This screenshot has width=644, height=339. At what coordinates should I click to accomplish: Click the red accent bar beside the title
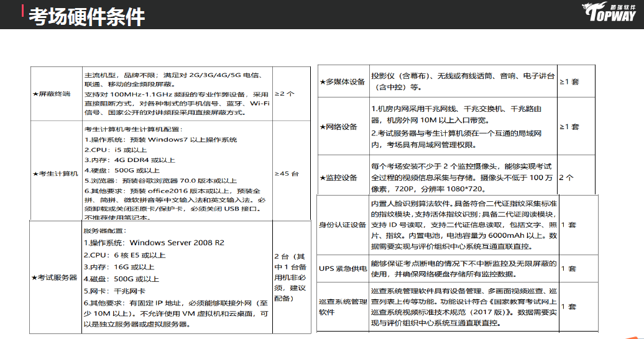pyautogui.click(x=23, y=11)
